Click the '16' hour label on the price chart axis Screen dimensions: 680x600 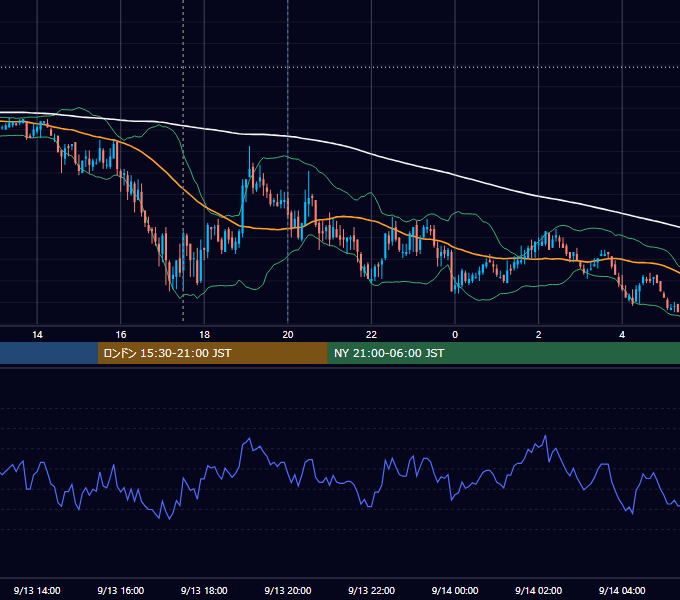pyautogui.click(x=121, y=335)
